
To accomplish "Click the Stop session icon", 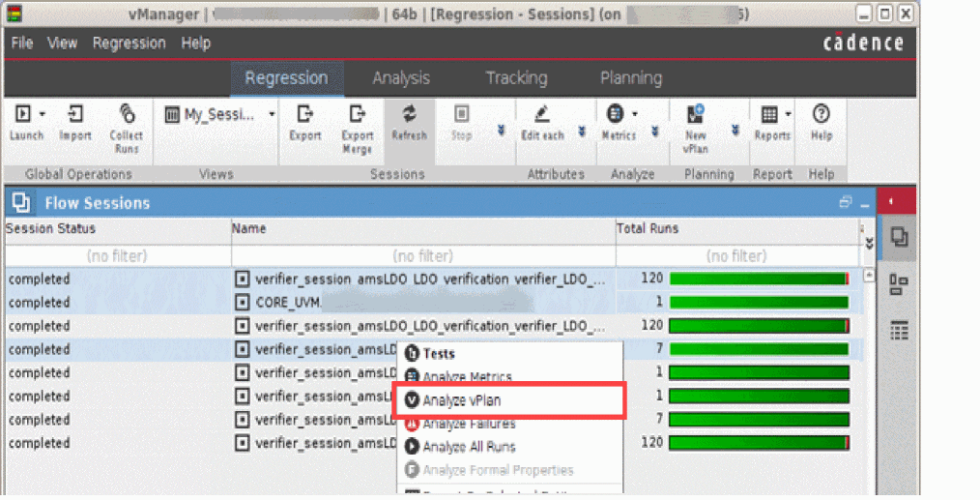I will click(461, 113).
